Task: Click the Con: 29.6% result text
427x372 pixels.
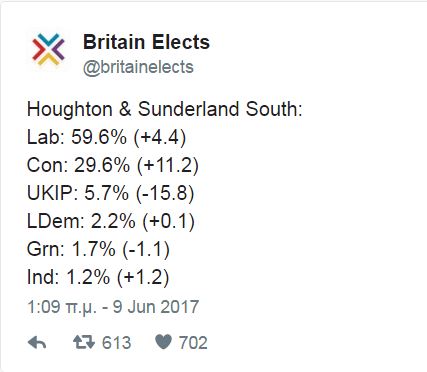Action: [78, 165]
